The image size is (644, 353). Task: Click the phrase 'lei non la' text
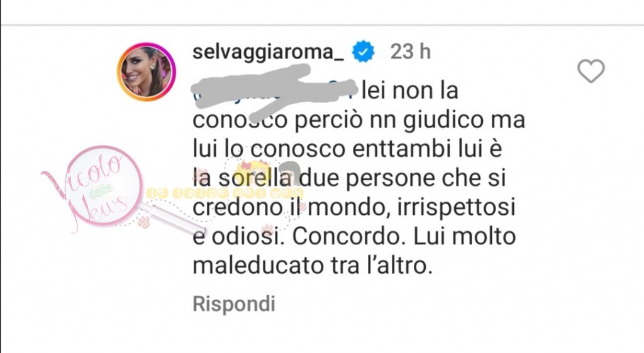tap(410, 90)
